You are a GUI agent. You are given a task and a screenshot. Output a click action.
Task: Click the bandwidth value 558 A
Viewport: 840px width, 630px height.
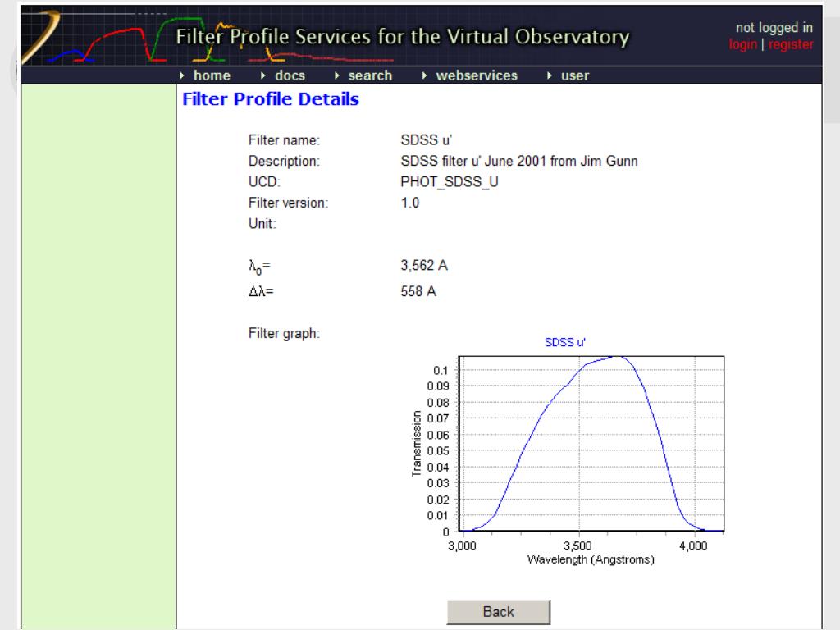(x=418, y=291)
